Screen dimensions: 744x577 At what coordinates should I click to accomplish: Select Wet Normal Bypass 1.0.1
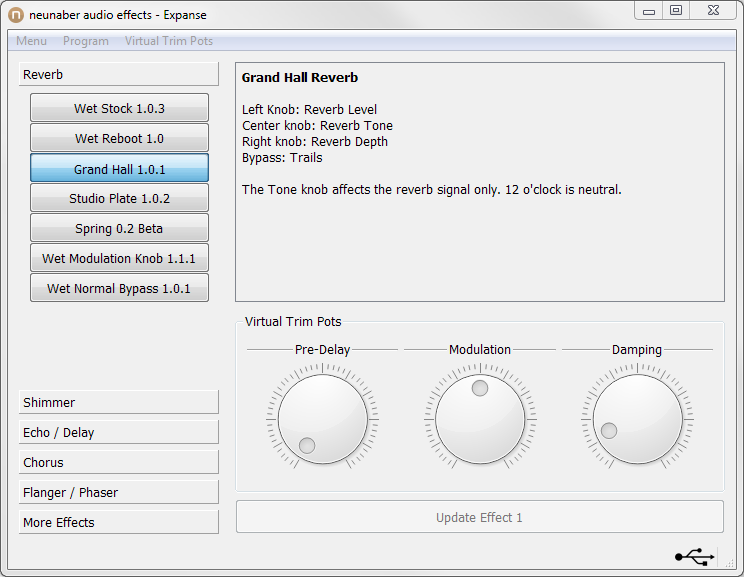click(120, 288)
